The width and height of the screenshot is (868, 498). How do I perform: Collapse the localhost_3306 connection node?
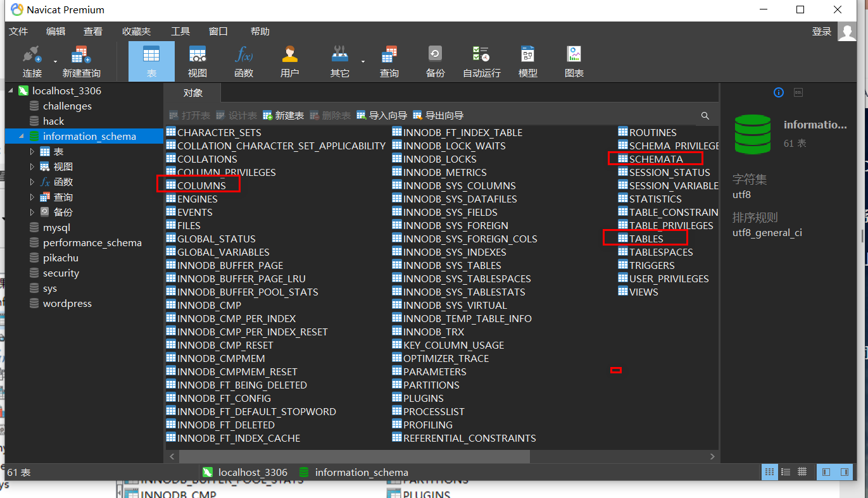(11, 91)
